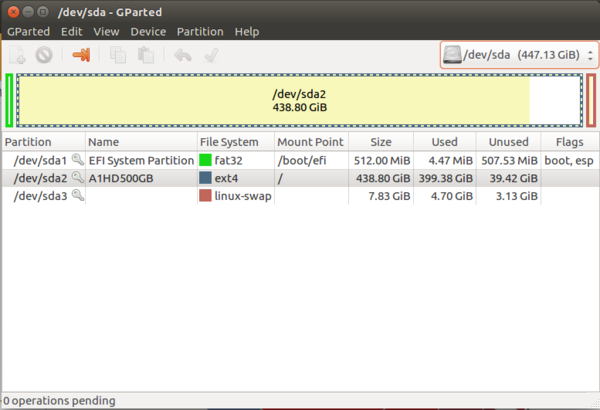The height and width of the screenshot is (410, 600).
Task: Select the /dev/sda2 partition row
Action: (300, 178)
